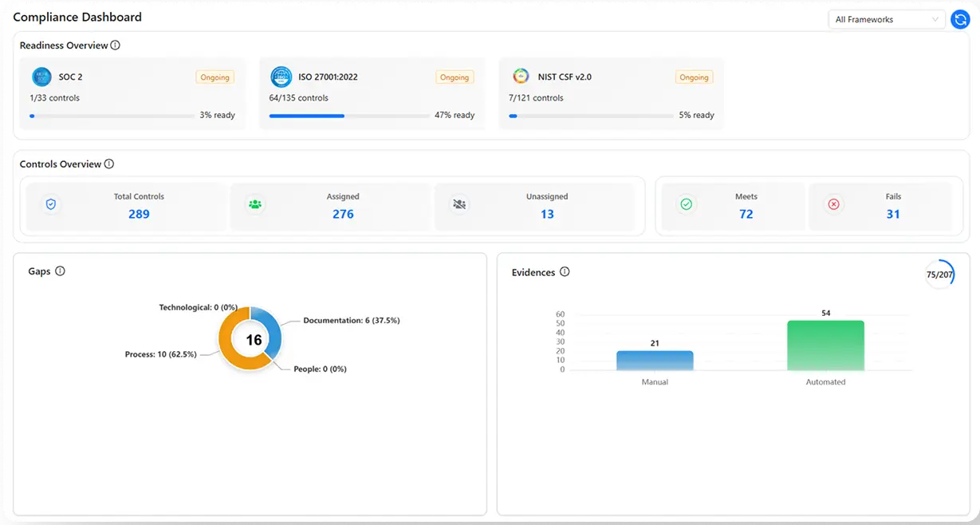This screenshot has width=980, height=525.
Task: Open the Unassigned controls count 13
Action: tap(547, 214)
